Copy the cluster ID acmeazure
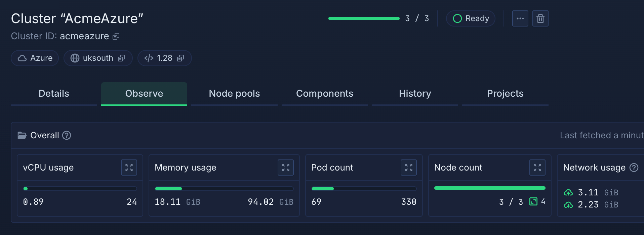This screenshot has height=235, width=644. 116,36
